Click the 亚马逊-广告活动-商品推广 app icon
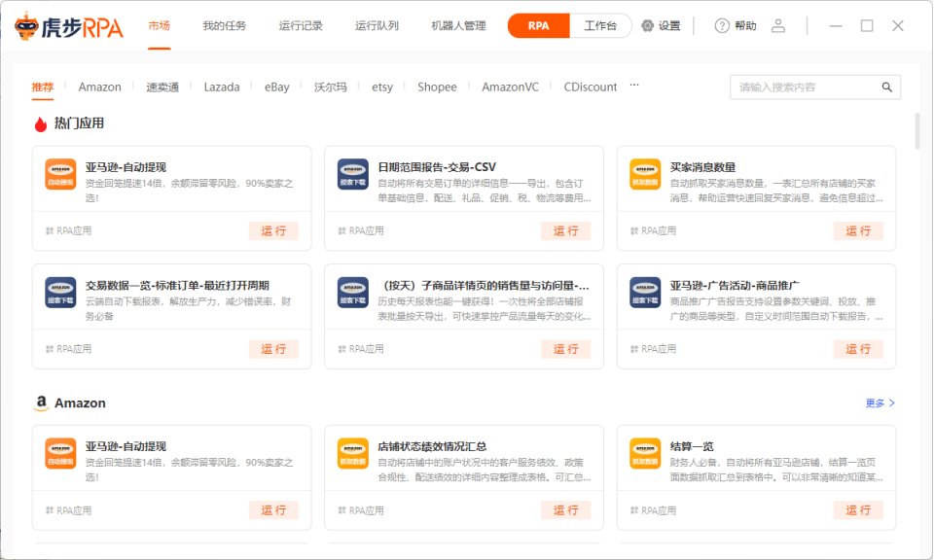 pyautogui.click(x=645, y=293)
